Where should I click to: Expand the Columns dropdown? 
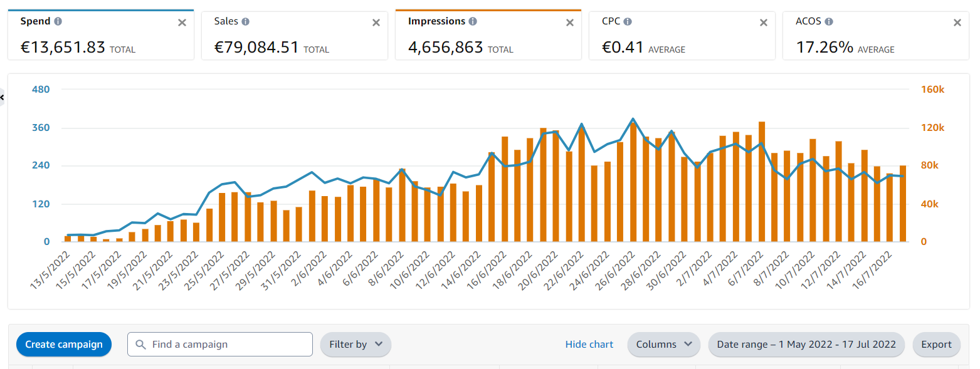coord(664,345)
